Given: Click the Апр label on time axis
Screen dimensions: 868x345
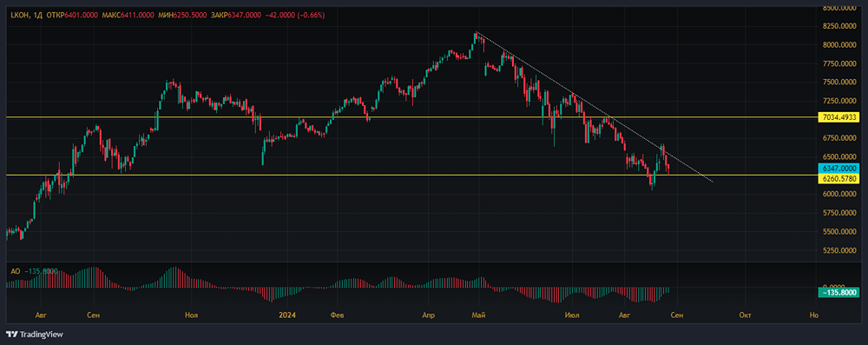Looking at the screenshot, I should pyautogui.click(x=429, y=315).
